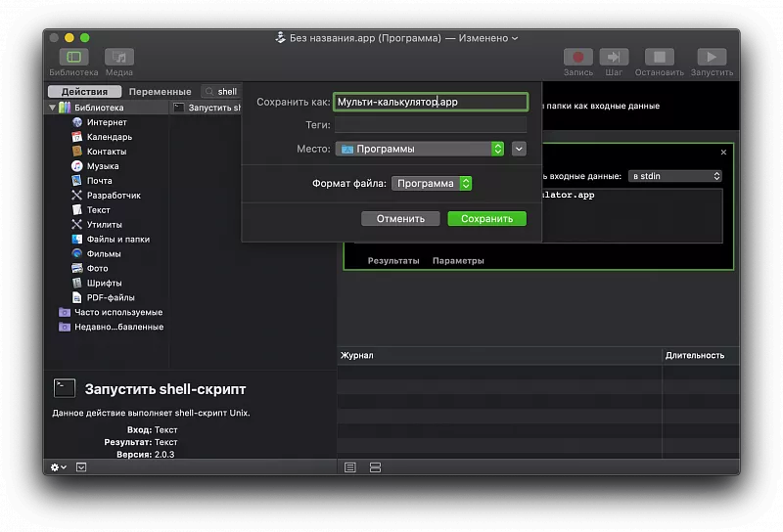This screenshot has width=783, height=532.
Task: Click the Отменить button
Action: click(x=400, y=219)
